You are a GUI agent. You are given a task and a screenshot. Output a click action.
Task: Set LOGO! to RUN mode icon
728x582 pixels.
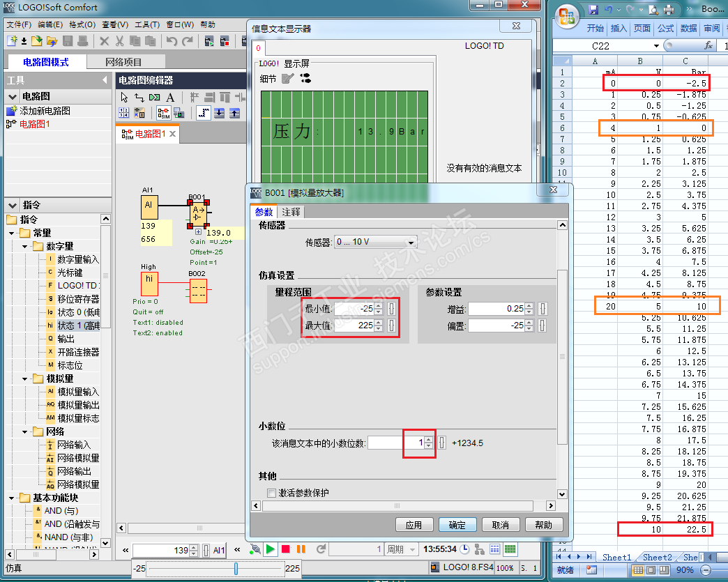(x=209, y=41)
